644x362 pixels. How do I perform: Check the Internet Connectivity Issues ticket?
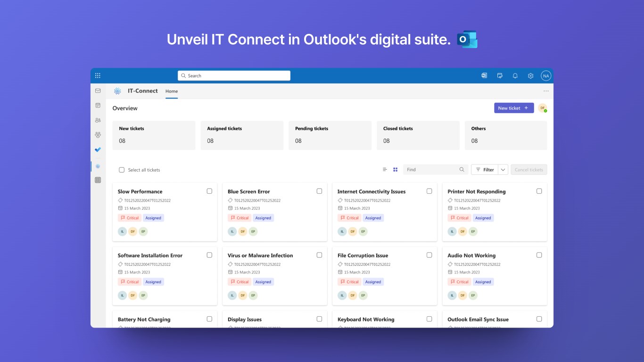429,191
